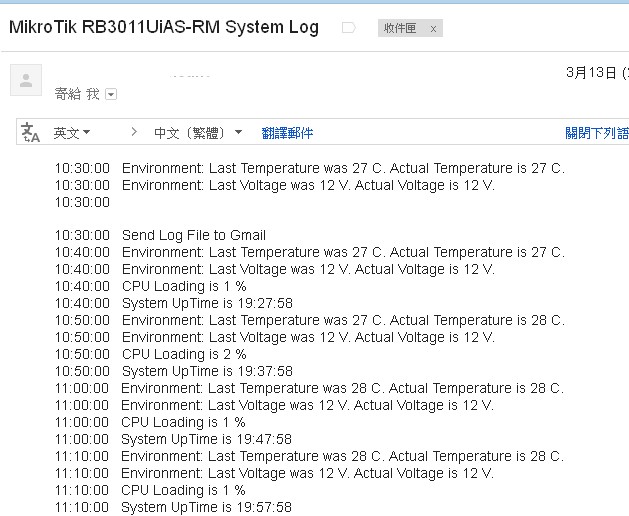Click 'System UpTime is 19:27:58' log line
This screenshot has width=629, height=516.
point(207,303)
